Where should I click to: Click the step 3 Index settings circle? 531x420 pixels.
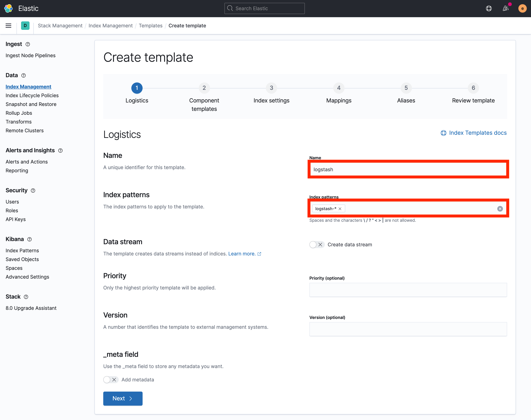(271, 88)
